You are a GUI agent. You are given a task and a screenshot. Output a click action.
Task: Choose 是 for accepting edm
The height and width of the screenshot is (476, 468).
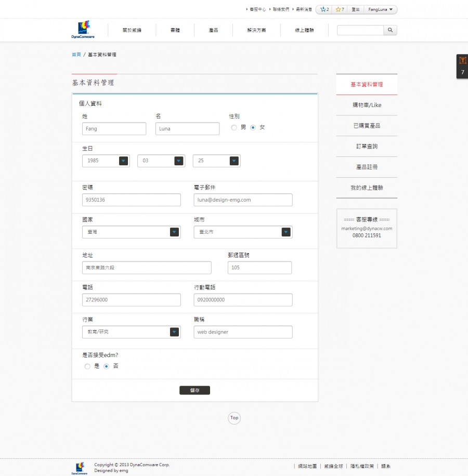(87, 366)
